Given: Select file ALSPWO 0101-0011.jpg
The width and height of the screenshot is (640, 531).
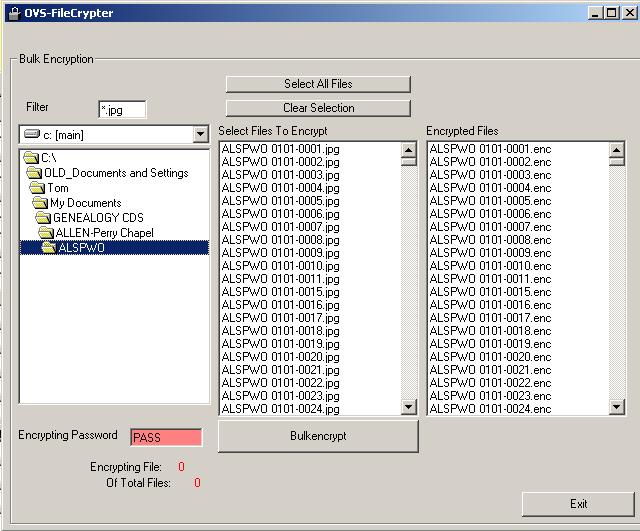Looking at the screenshot, I should point(280,279).
